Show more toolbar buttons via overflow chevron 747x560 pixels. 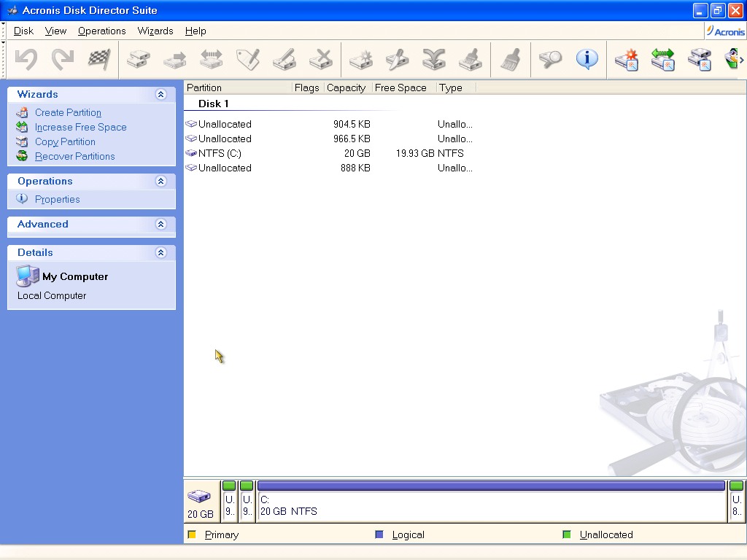click(742, 60)
